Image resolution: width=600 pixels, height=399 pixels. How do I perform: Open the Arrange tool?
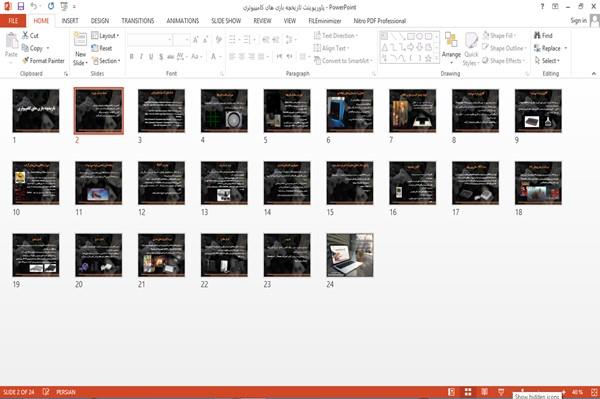tap(451, 48)
